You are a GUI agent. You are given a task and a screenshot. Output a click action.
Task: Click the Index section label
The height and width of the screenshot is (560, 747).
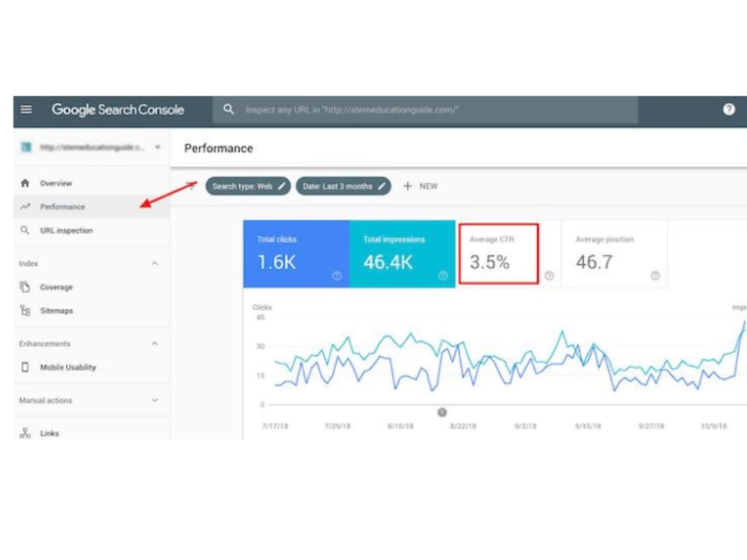28,264
